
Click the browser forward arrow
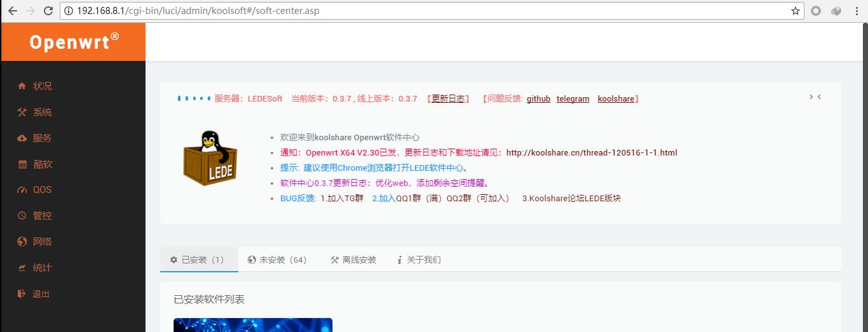30,11
